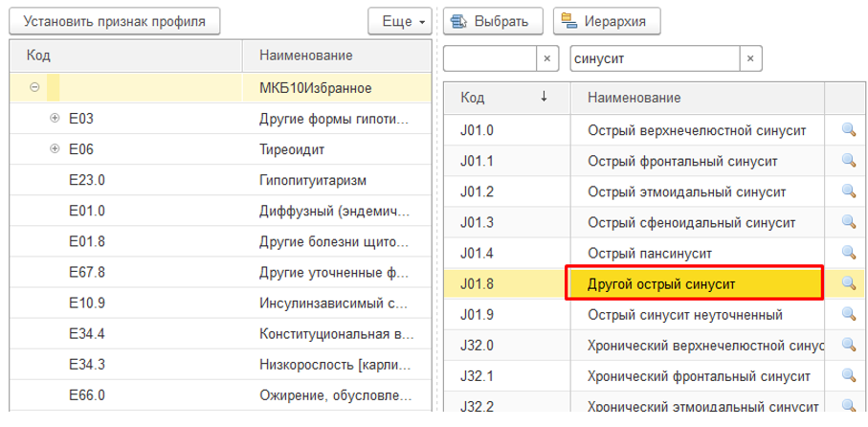This screenshot has width=868, height=427.
Task: Clear the empty code filter field
Action: tap(546, 58)
